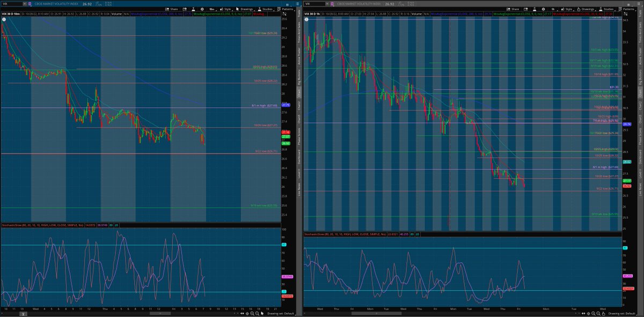Viewport: 644px width, 317px height.
Task: Click the Share icon on left chart toolbar
Action: coord(171,9)
